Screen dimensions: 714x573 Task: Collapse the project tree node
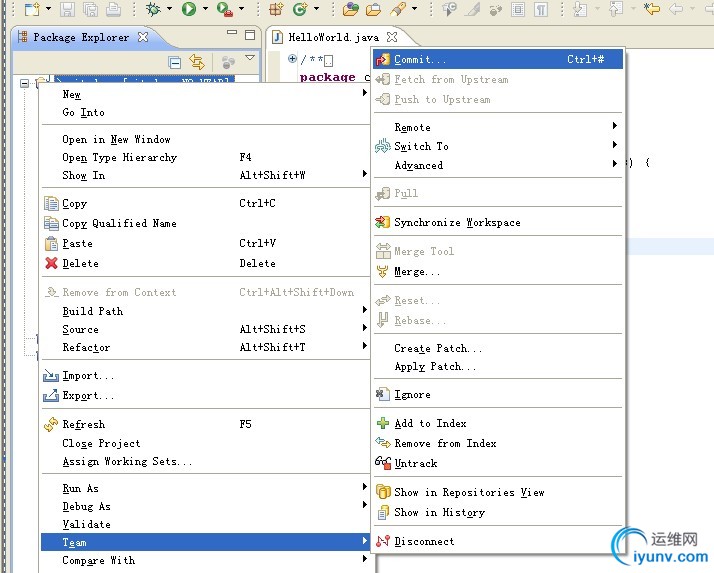(25, 83)
